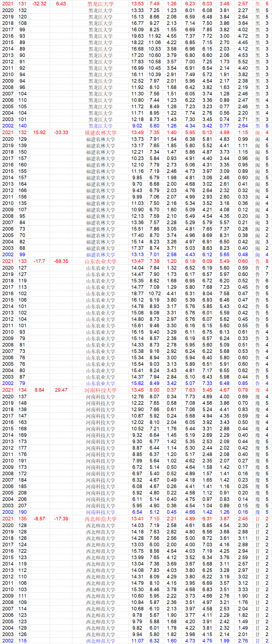Select the cell with 10.72
The image size is (272, 644).
point(154,293)
